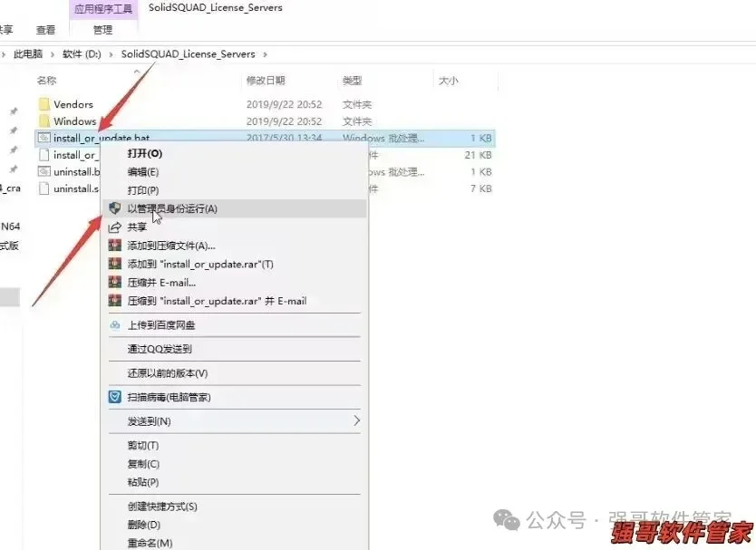Viewport: 756px width, 550px height.
Task: Expand chevron after SolidSQUAD_License_Servers breadcrumb
Action: point(266,54)
